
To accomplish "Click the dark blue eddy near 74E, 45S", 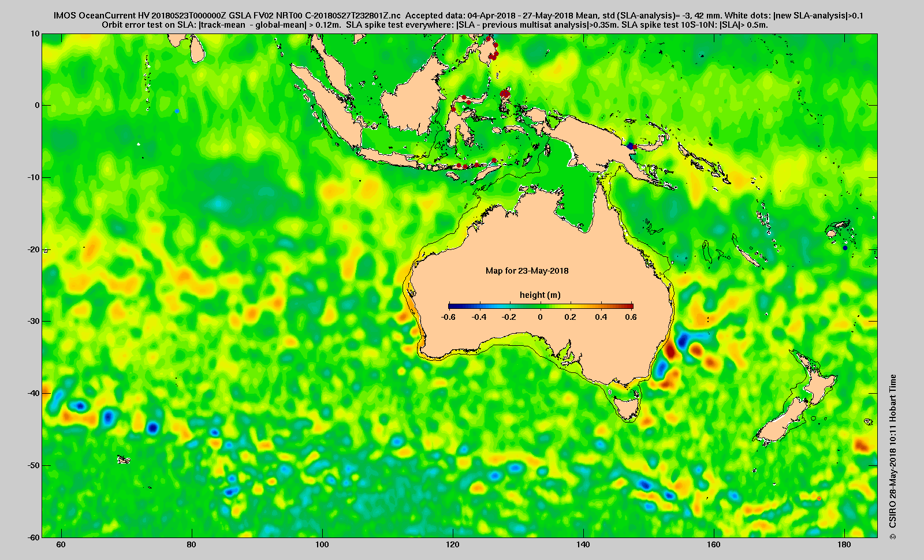I will (x=152, y=428).
